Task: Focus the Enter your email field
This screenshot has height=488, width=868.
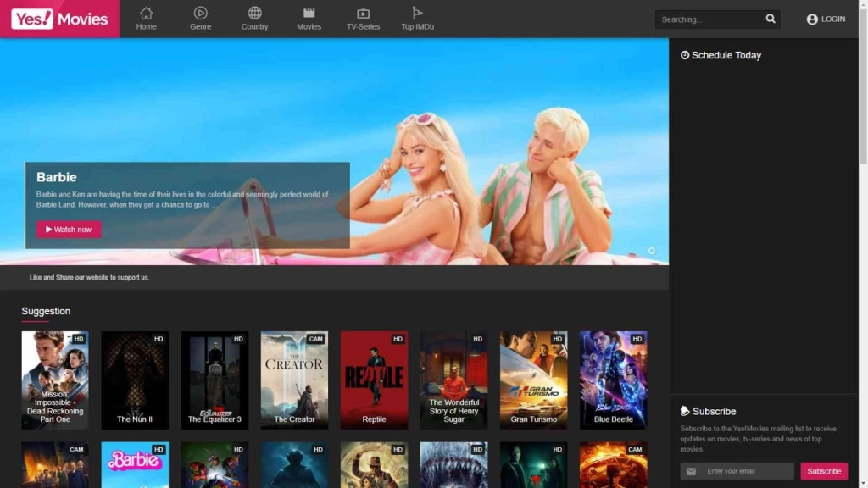Action: pyautogui.click(x=746, y=471)
